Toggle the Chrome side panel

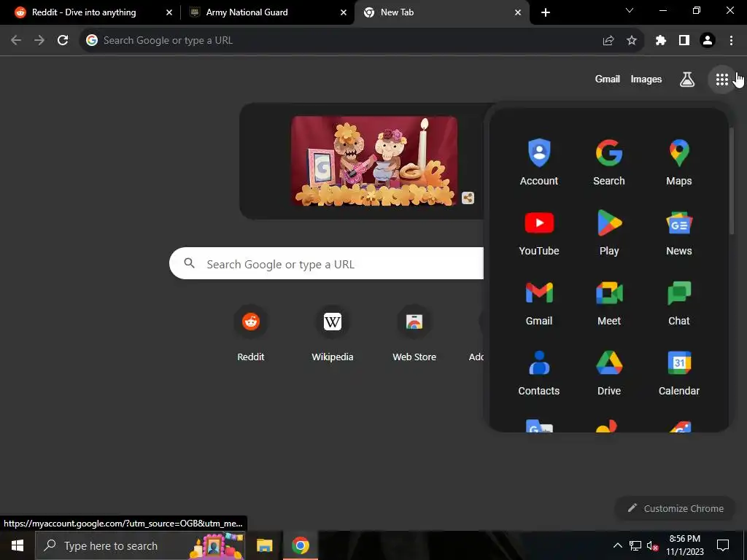point(684,41)
